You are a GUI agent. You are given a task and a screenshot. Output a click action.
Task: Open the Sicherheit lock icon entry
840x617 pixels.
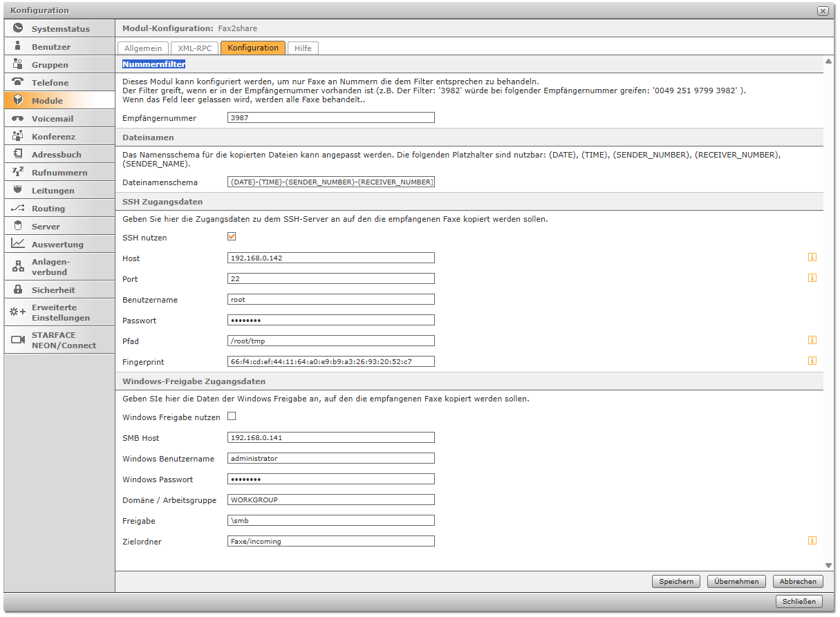point(18,290)
